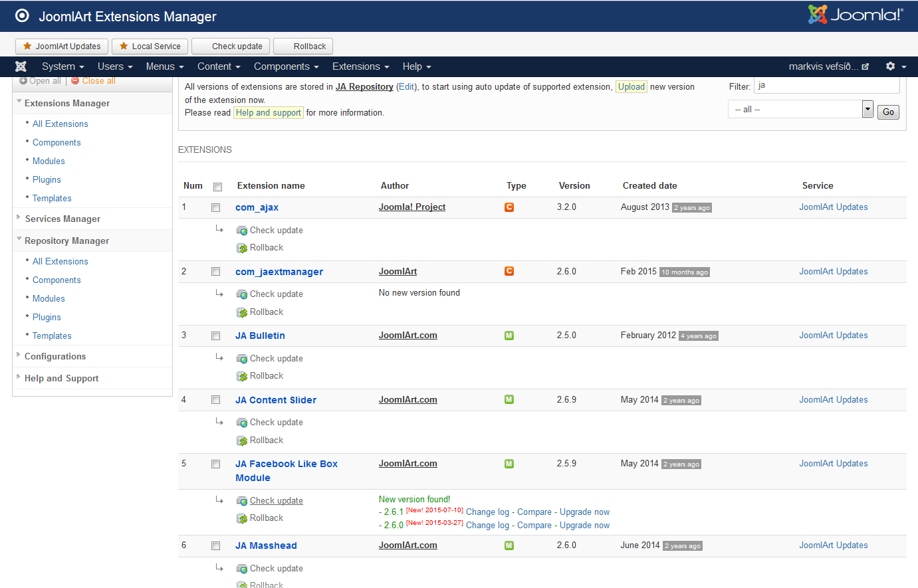Open Plugins under Extensions Manager
The image size is (918, 588).
(x=47, y=179)
